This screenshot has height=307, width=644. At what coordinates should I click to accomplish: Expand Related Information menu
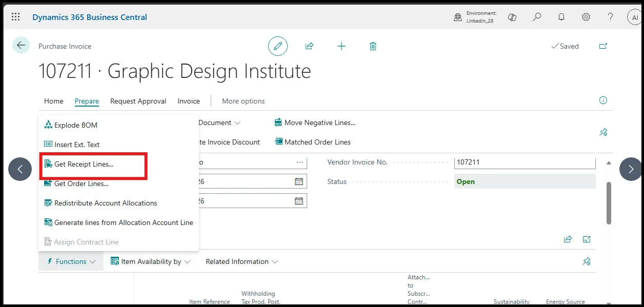click(241, 261)
